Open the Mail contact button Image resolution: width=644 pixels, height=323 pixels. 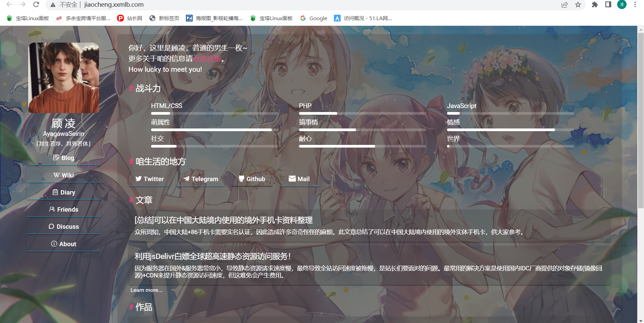click(x=299, y=179)
